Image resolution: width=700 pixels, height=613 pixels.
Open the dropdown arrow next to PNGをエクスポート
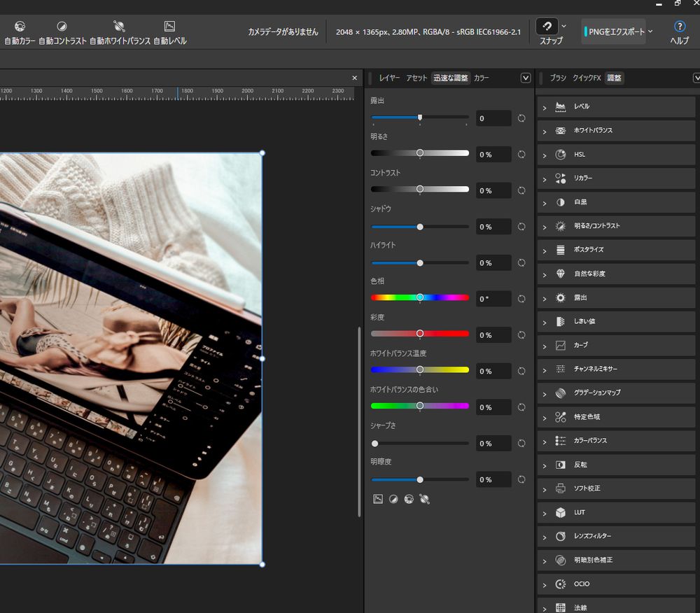coord(650,31)
